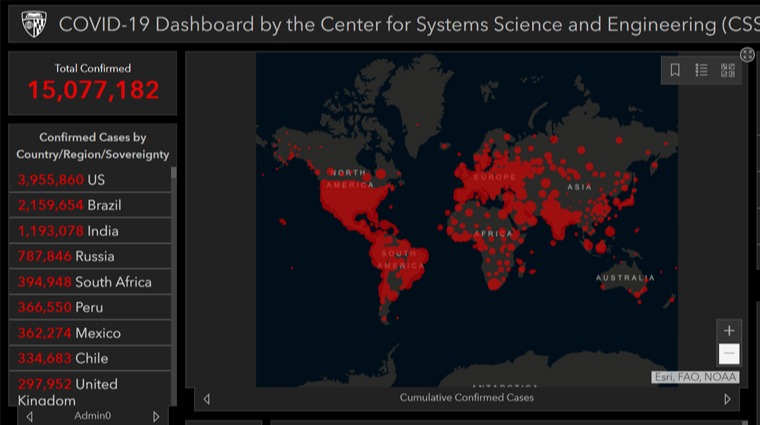This screenshot has height=425, width=760.
Task: Select the Chile row with 334,683 cases
Action: tap(90, 359)
